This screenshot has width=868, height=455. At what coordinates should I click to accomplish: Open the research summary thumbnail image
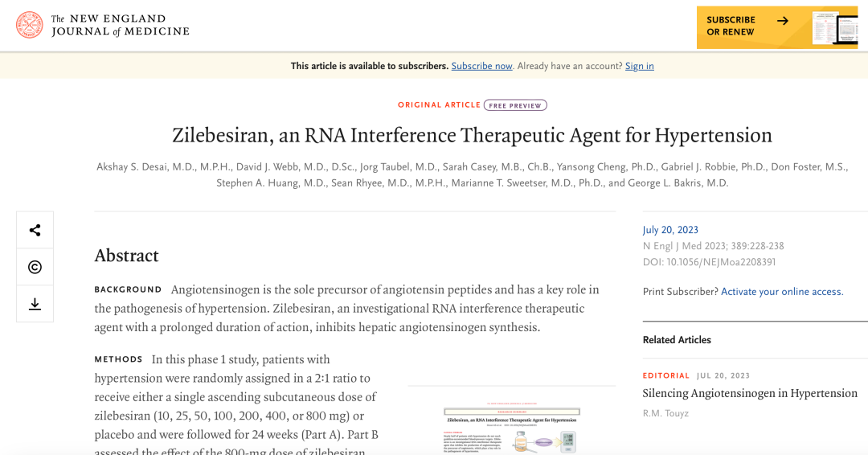click(x=511, y=428)
